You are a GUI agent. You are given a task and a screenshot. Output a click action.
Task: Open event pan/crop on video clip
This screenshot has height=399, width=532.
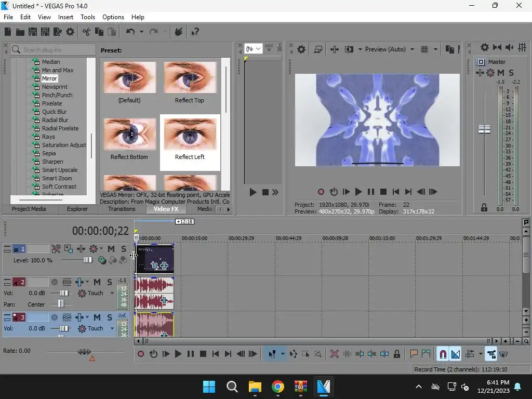coord(155,265)
